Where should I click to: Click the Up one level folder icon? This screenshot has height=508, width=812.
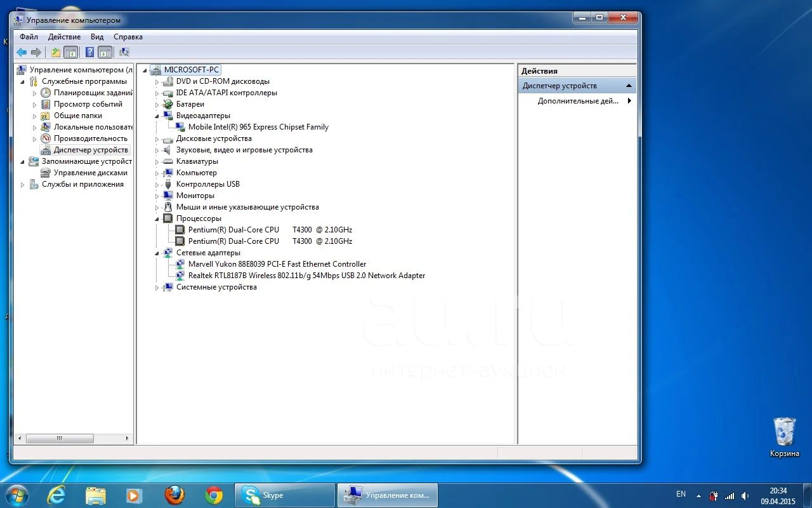click(56, 52)
